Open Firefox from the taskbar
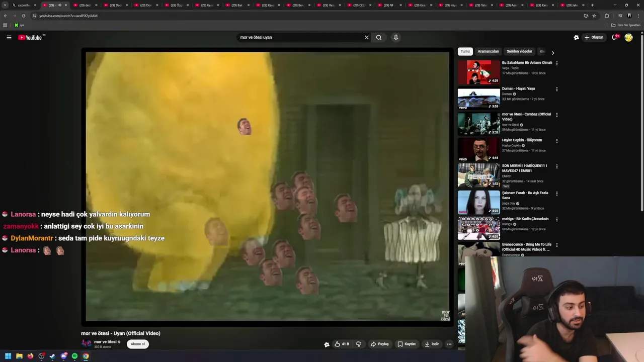 tap(30, 356)
